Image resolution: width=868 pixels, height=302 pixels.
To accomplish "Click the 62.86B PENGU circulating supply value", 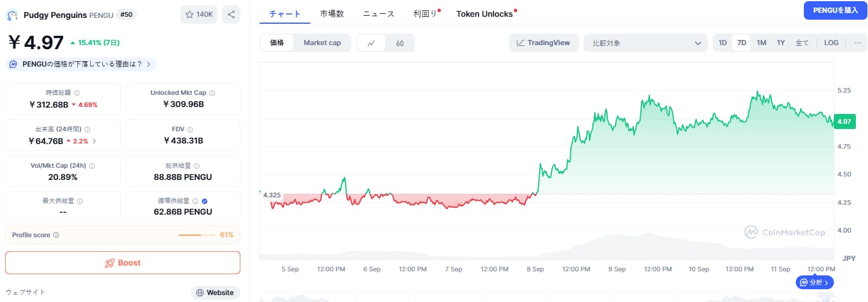I will point(183,212).
